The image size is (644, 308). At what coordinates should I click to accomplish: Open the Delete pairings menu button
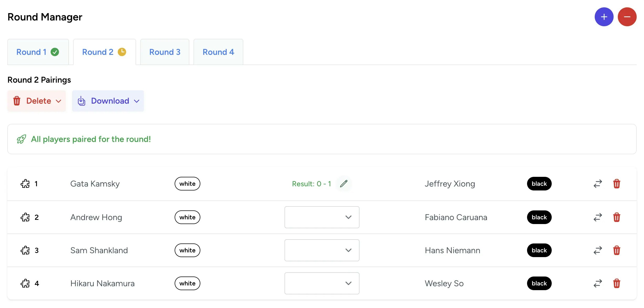(37, 101)
